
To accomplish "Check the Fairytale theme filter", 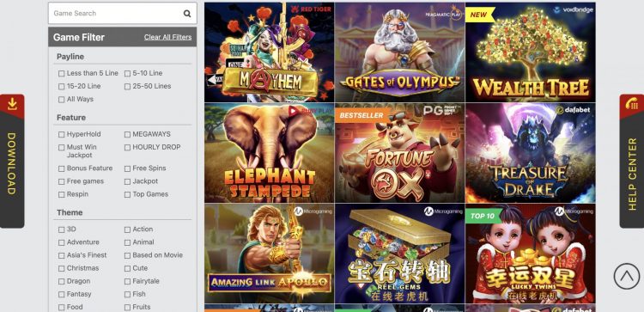I will pos(127,282).
